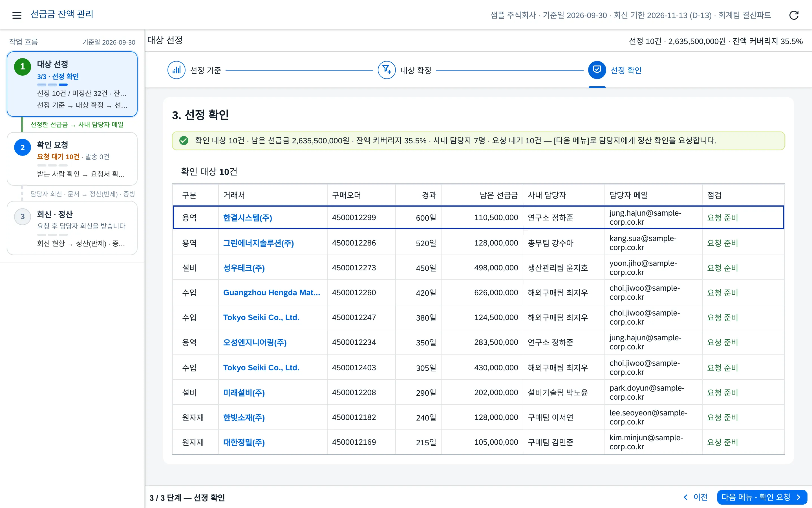Click the 선정 확인 shield step icon
Image resolution: width=812 pixels, height=508 pixels.
tap(597, 70)
